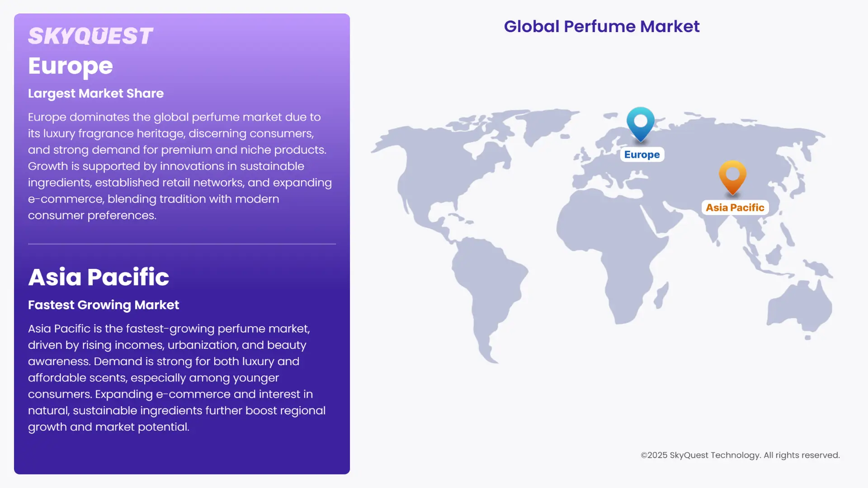Open the Europe section heading
This screenshot has width=868, height=488.
click(71, 66)
